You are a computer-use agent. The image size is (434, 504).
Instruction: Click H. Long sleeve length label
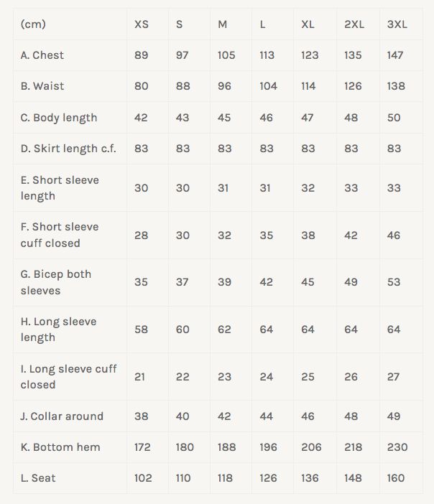58,330
